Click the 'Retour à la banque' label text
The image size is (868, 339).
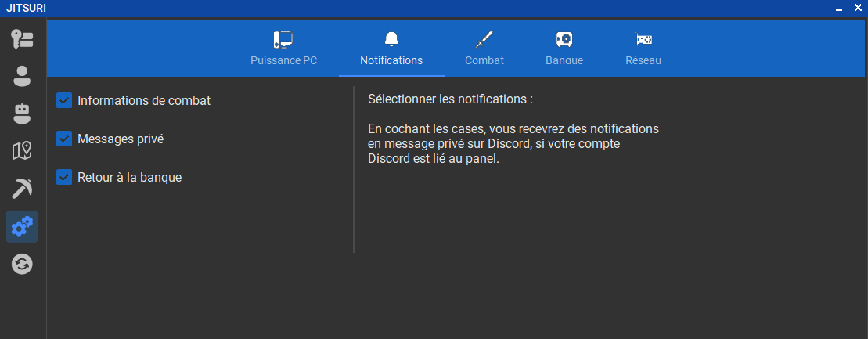point(130,177)
